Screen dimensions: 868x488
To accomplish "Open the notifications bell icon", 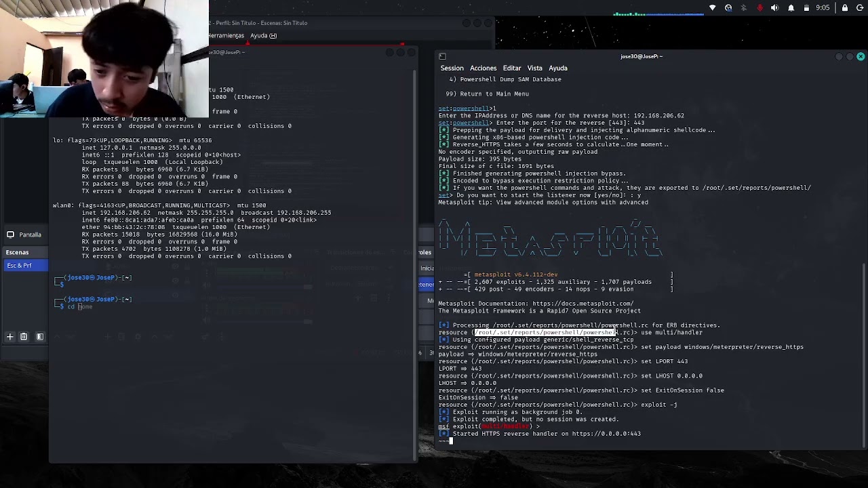I will click(x=791, y=8).
